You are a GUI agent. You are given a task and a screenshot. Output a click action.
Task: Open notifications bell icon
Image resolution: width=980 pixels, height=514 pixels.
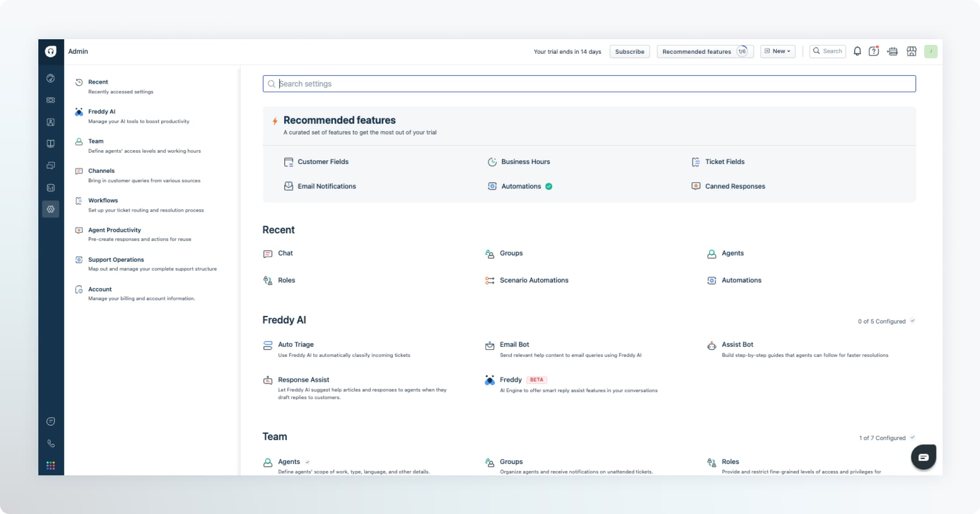pos(857,51)
